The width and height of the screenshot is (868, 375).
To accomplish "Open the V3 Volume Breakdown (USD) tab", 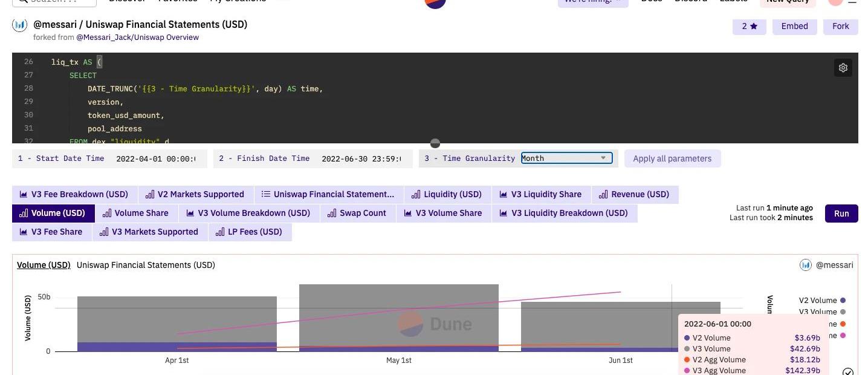I will [x=248, y=213].
